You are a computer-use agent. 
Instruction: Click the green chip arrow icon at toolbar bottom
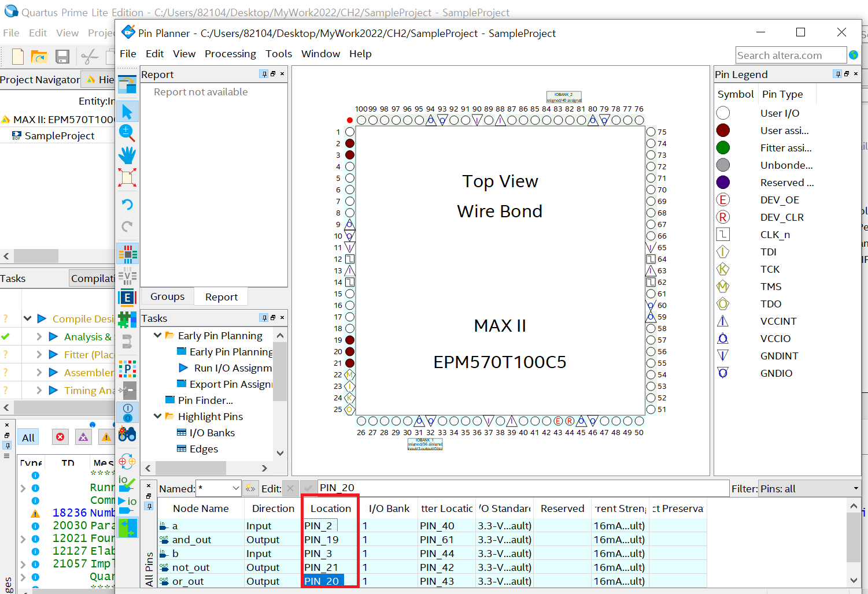[x=127, y=527]
